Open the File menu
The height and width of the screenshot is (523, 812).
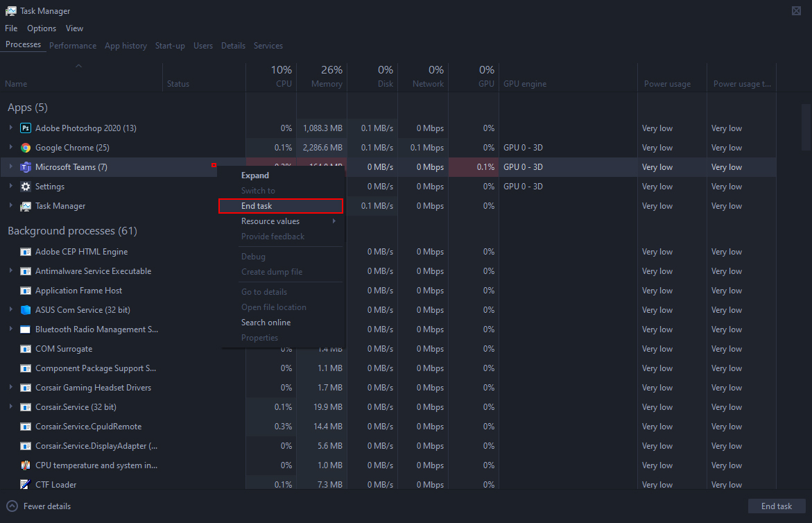coord(11,28)
